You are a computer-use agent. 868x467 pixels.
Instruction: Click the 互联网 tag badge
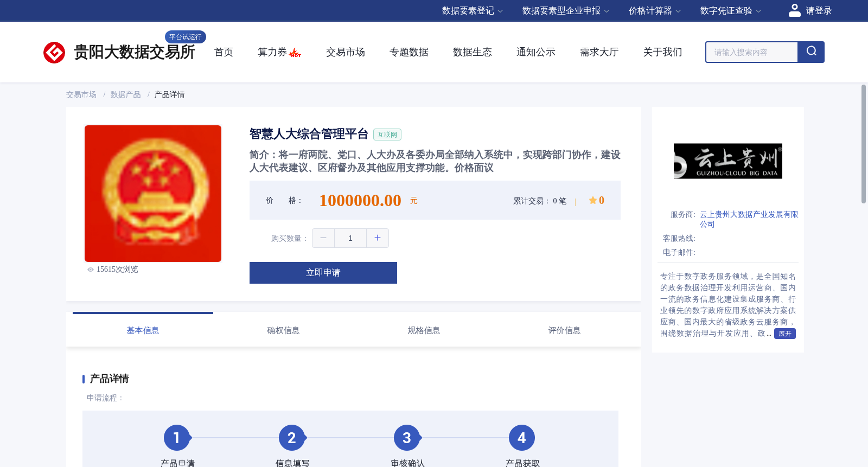pyautogui.click(x=387, y=135)
